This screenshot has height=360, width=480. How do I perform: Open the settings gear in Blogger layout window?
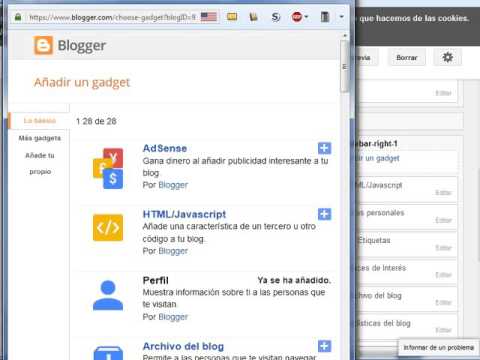point(447,57)
